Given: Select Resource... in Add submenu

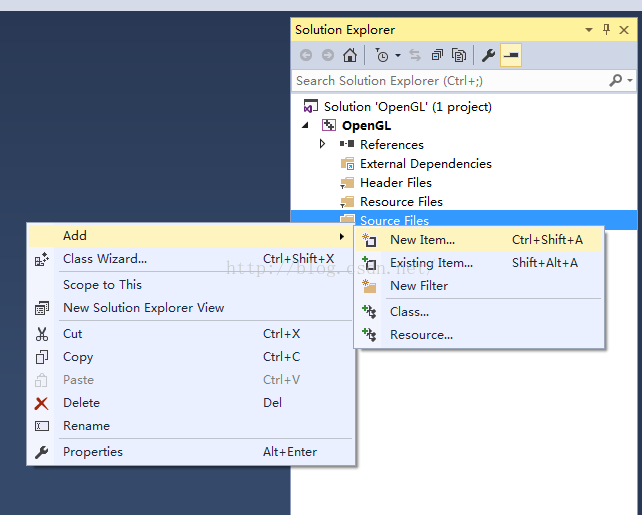Looking at the screenshot, I should click(x=479, y=335).
